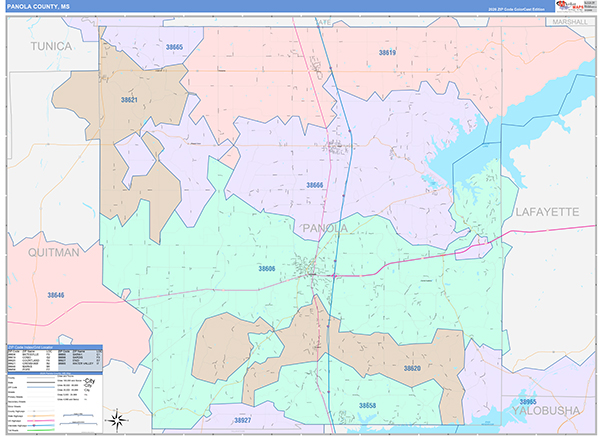The image size is (600, 436).
Task: Select the LAFAYETTE county label
Action: 547,212
